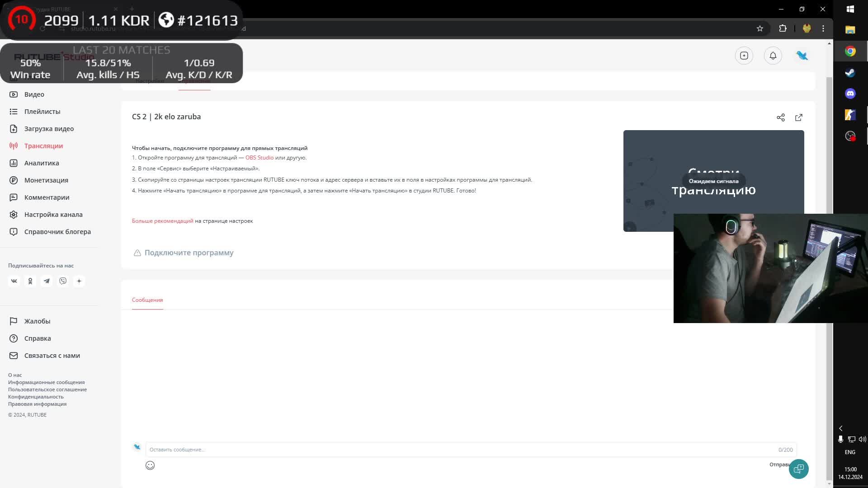Open the Dzen star social icon
Image resolution: width=868 pixels, height=488 pixels.
pos(79,281)
